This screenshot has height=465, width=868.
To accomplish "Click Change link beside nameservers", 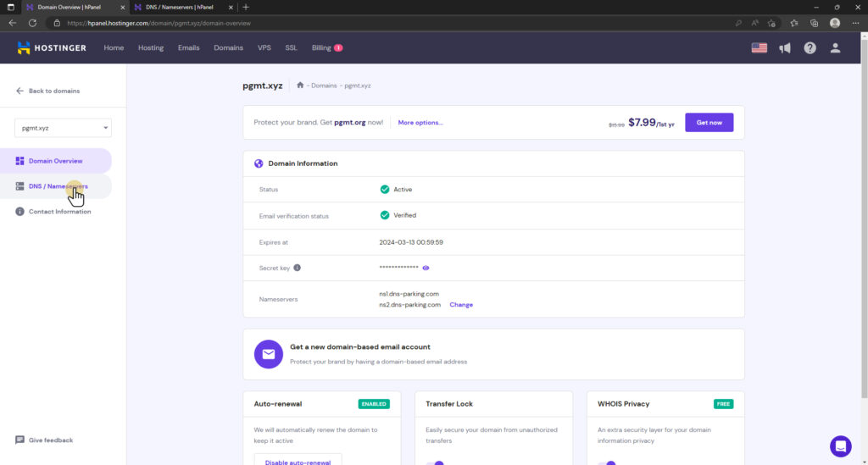I will (x=461, y=305).
